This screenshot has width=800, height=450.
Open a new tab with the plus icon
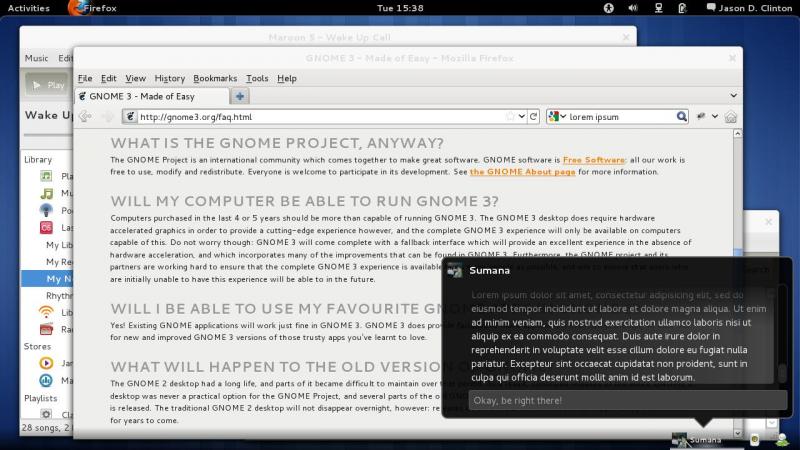click(x=240, y=96)
